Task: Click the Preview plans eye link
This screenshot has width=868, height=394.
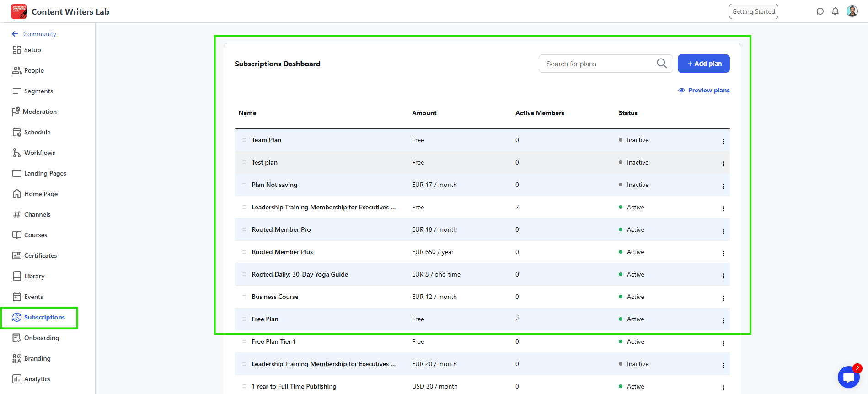Action: click(704, 90)
